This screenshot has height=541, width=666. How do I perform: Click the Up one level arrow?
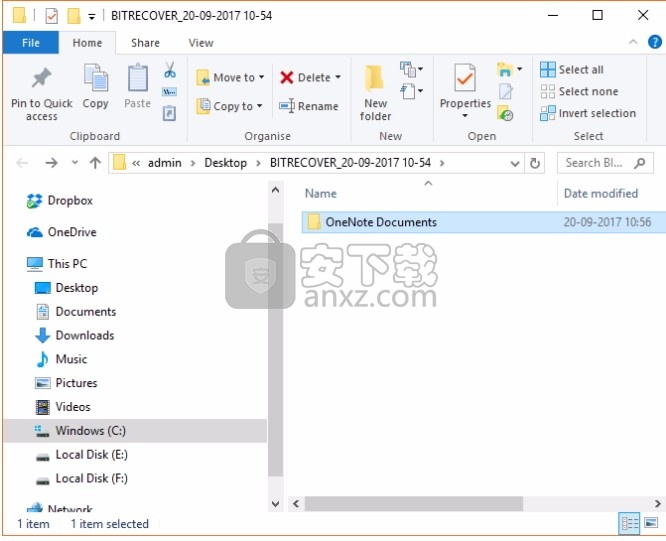click(95, 163)
